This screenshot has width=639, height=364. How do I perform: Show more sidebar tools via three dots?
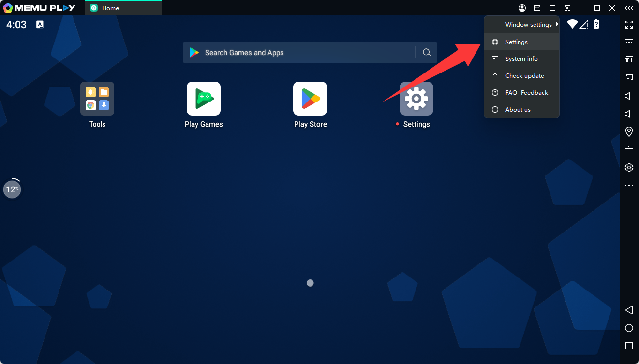(629, 185)
